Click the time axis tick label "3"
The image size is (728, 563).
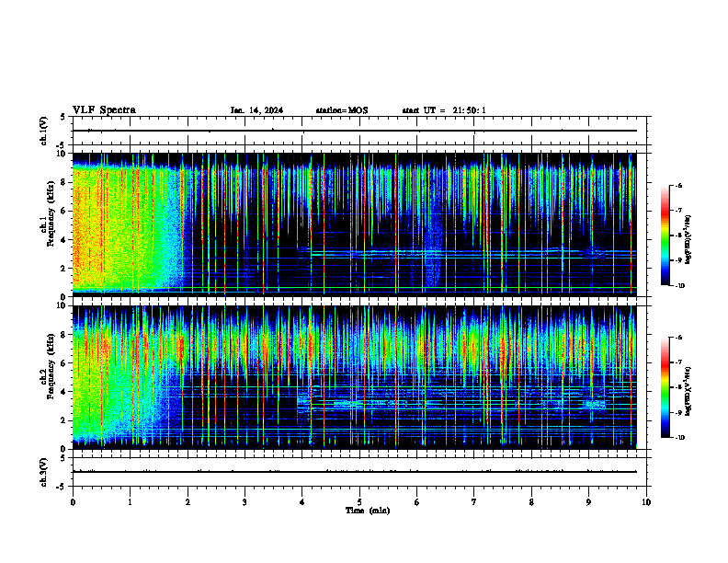coord(245,502)
